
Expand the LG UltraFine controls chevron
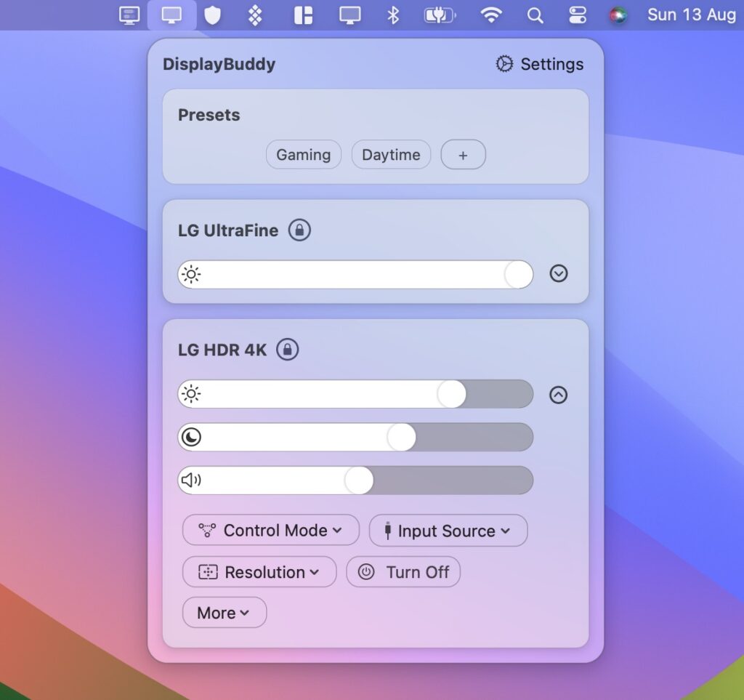tap(559, 274)
